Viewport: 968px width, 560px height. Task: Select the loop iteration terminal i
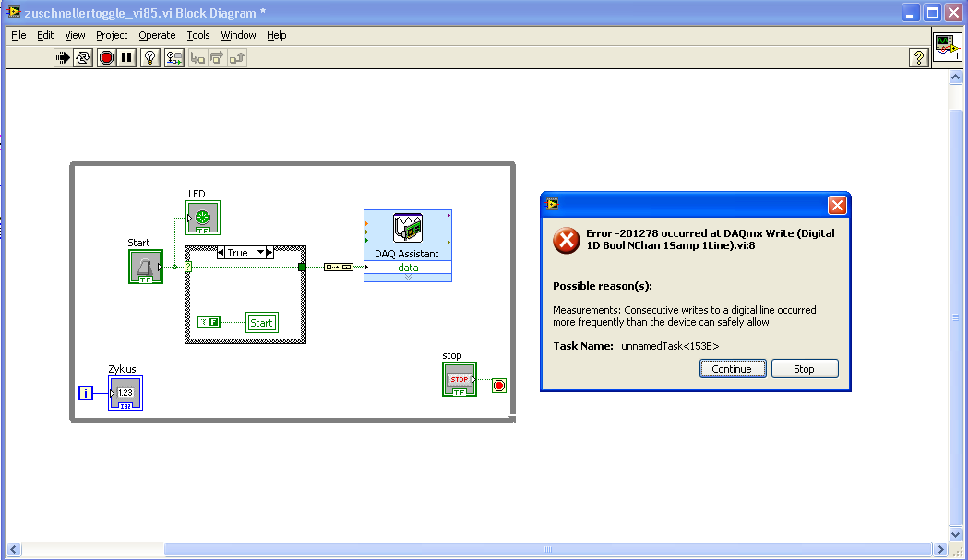point(86,393)
